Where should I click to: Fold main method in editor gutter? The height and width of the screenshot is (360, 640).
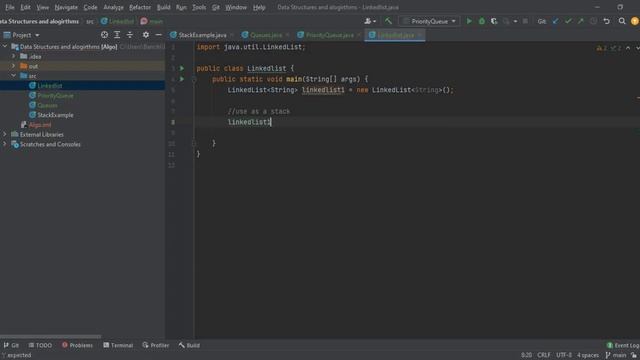(x=194, y=79)
